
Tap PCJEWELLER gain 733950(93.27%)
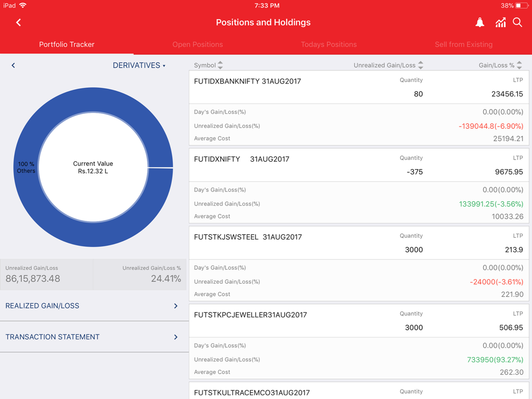tap(495, 360)
